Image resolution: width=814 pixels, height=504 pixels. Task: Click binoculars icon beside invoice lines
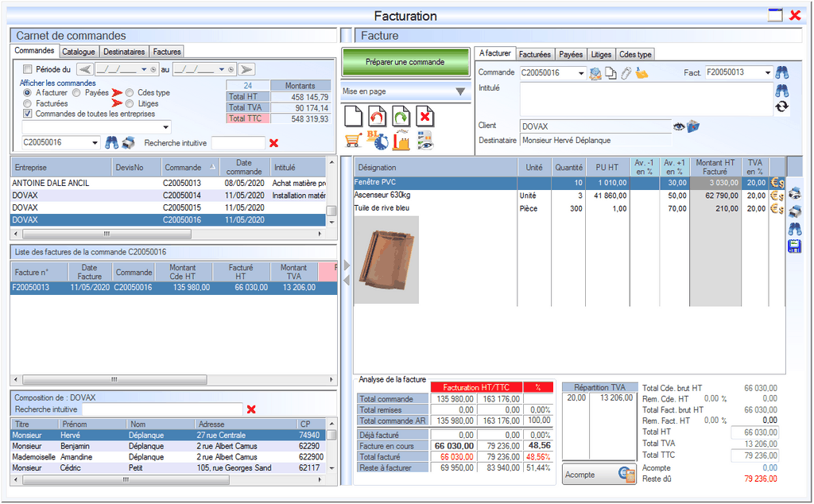795,229
